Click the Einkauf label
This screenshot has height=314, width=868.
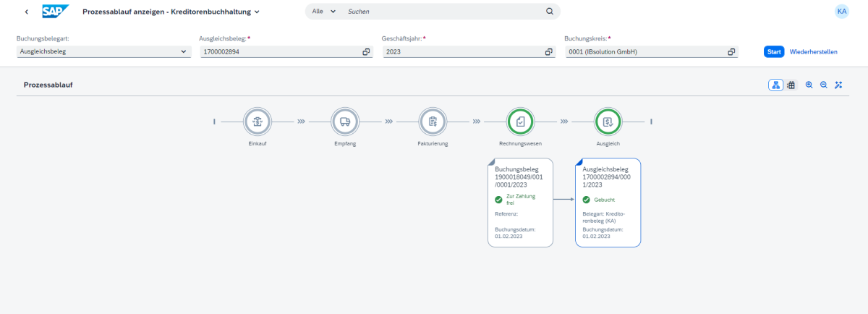(258, 143)
